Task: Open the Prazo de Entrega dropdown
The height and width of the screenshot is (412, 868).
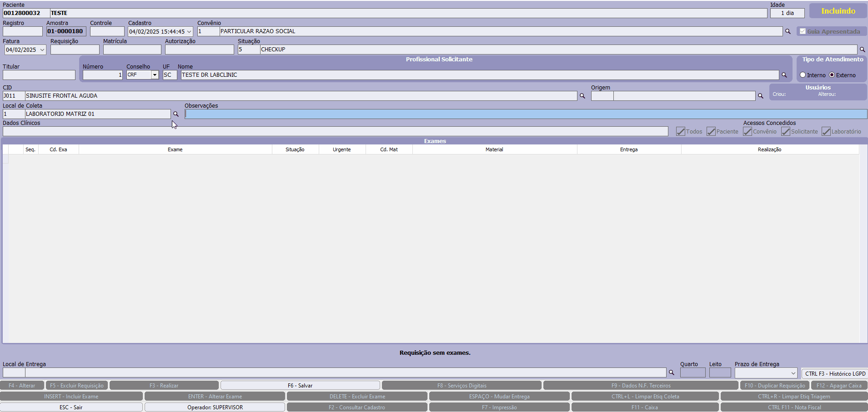Action: 793,373
